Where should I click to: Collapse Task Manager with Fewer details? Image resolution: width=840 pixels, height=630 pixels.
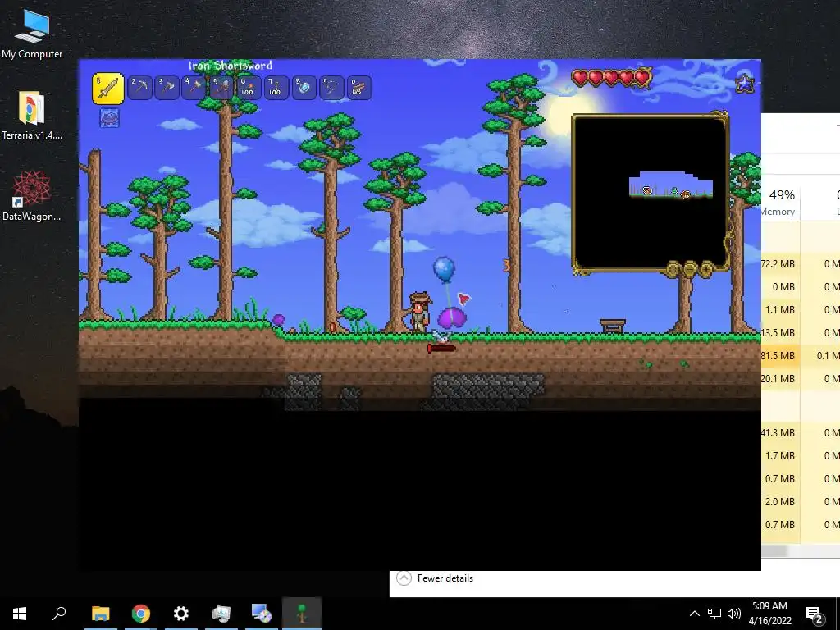435,578
